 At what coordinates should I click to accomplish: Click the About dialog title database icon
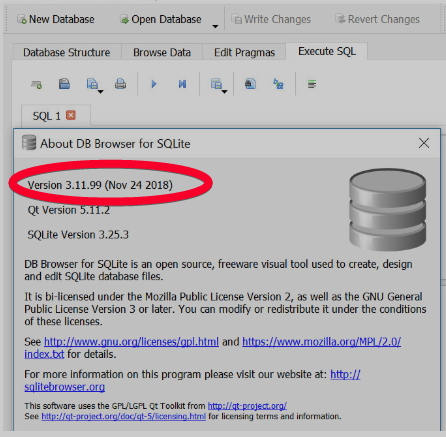(x=29, y=143)
